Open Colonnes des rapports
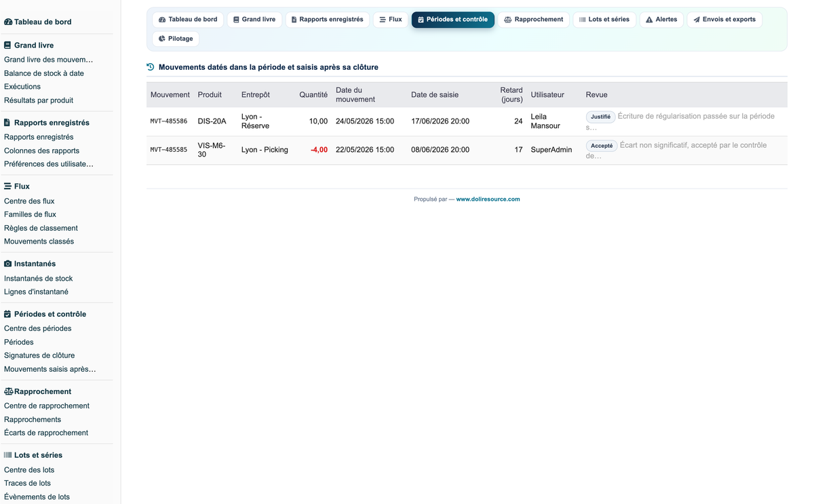This screenshot has height=504, width=814. click(x=41, y=151)
